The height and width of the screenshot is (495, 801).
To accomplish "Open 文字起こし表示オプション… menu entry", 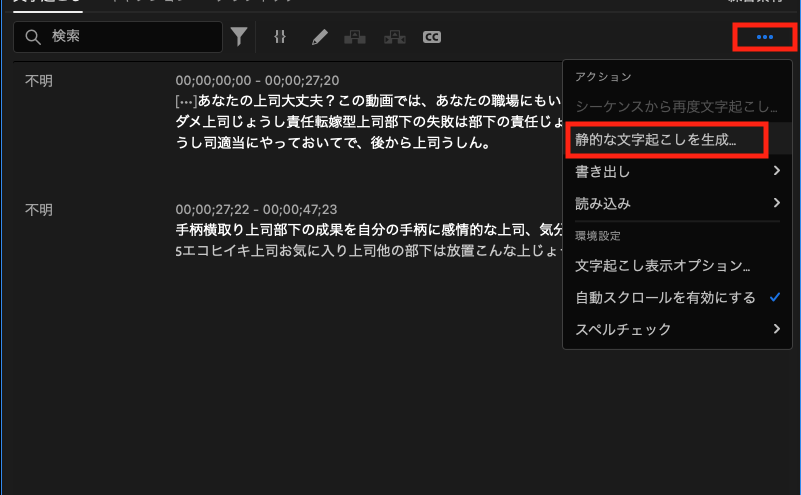I will tap(662, 266).
